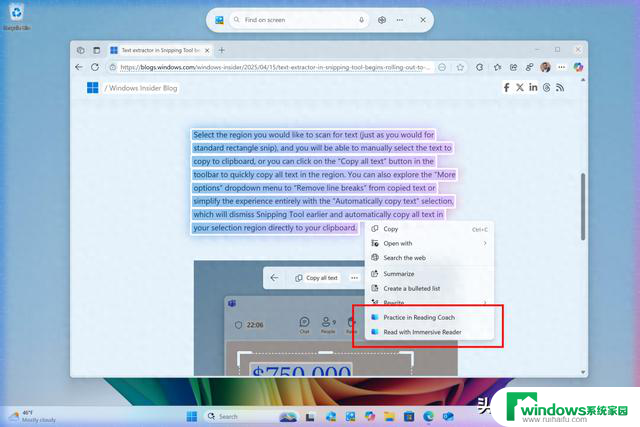Click the Find on screen search field
This screenshot has height=427, width=640.
299,20
